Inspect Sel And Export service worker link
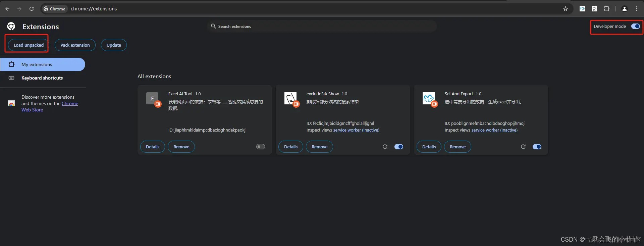This screenshot has width=644, height=246. [x=494, y=130]
